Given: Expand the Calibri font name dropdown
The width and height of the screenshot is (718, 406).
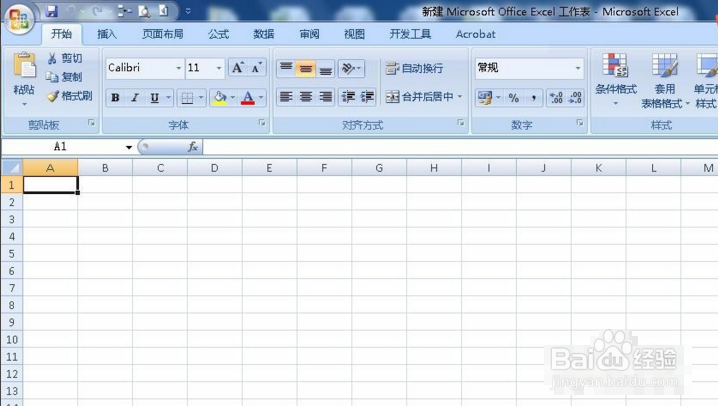Looking at the screenshot, I should [x=179, y=68].
